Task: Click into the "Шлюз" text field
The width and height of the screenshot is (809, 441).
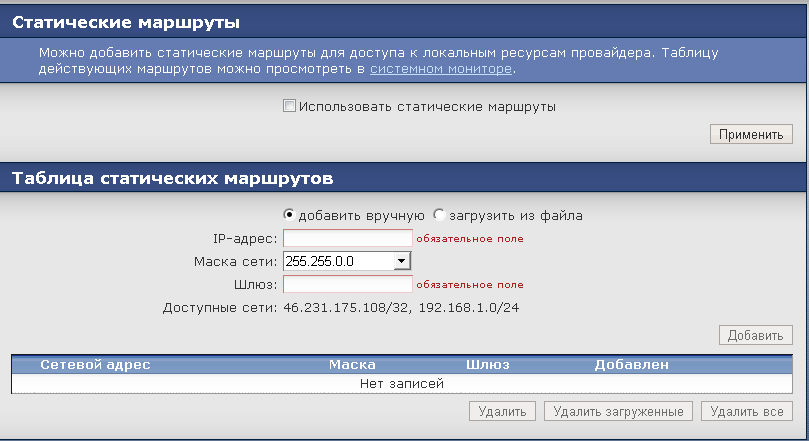Action: coord(348,285)
